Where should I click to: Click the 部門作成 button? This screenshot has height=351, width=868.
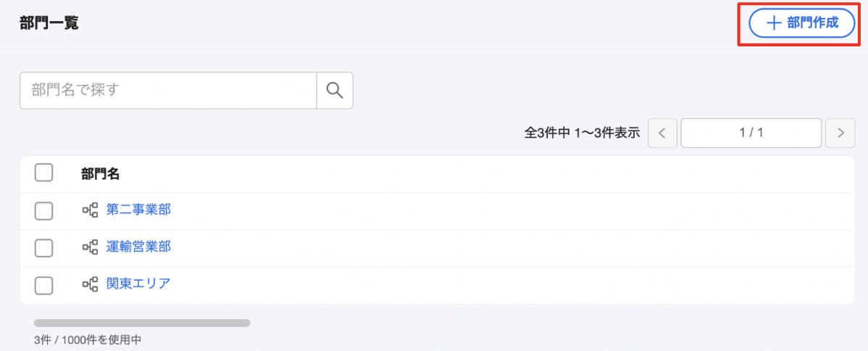pos(802,23)
